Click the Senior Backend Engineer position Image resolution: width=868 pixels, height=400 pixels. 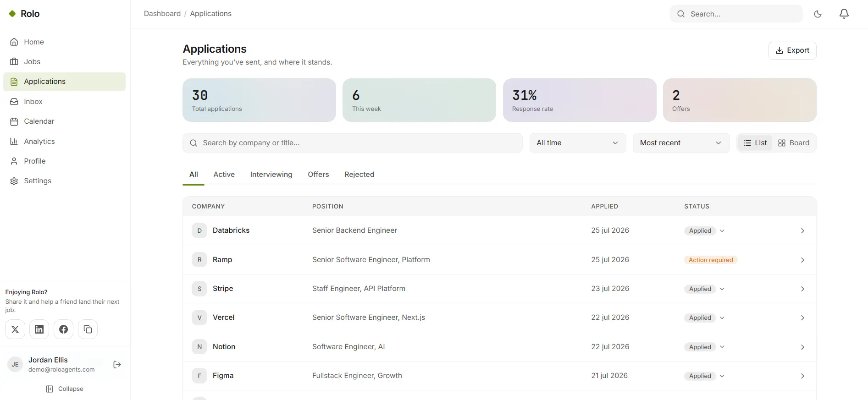coord(354,230)
